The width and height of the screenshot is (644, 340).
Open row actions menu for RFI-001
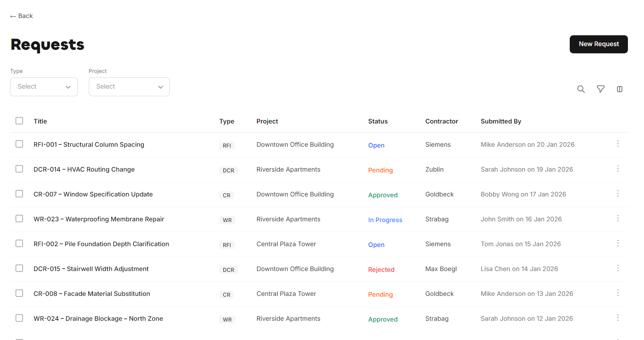point(618,144)
